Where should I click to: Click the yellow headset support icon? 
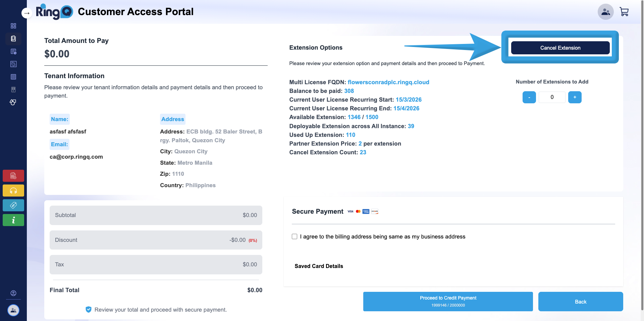[13, 190]
